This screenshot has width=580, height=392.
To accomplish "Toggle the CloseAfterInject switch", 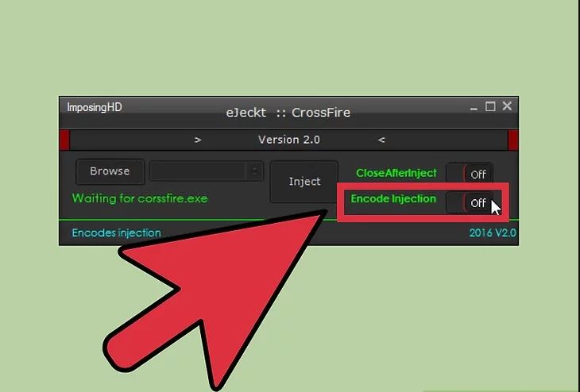I will (x=470, y=174).
